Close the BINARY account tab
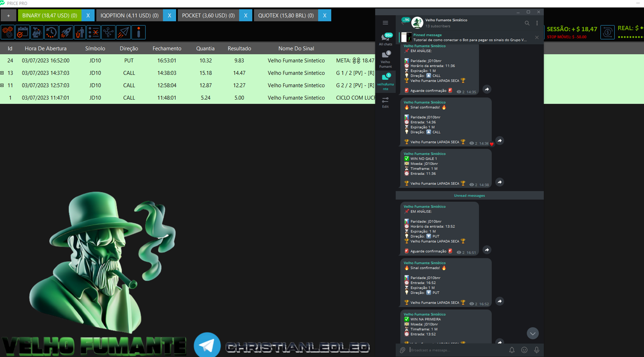Image resolution: width=644 pixels, height=357 pixels. pyautogui.click(x=88, y=15)
